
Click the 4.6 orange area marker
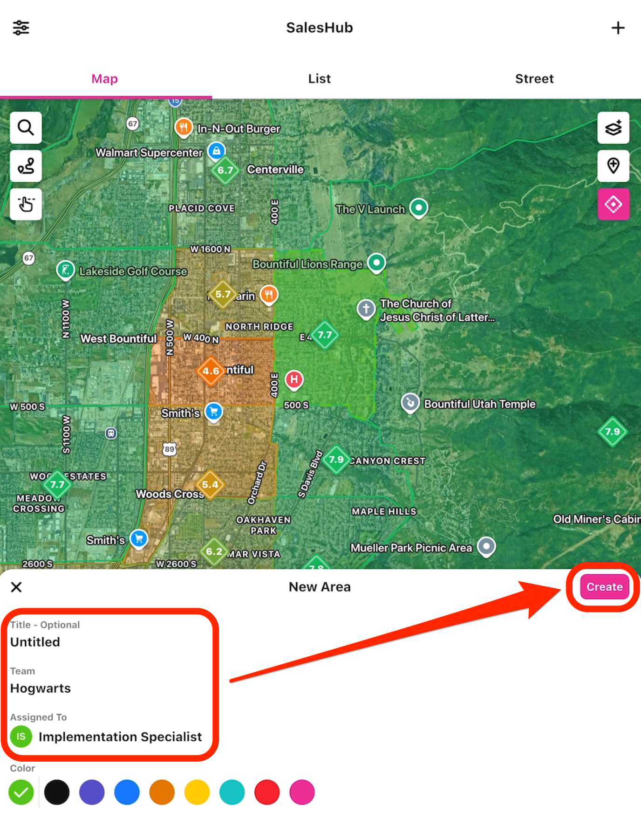(211, 371)
